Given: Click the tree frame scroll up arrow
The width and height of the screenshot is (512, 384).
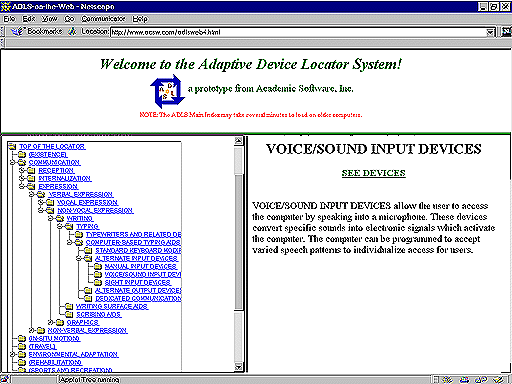Looking at the screenshot, I should pos(238,141).
